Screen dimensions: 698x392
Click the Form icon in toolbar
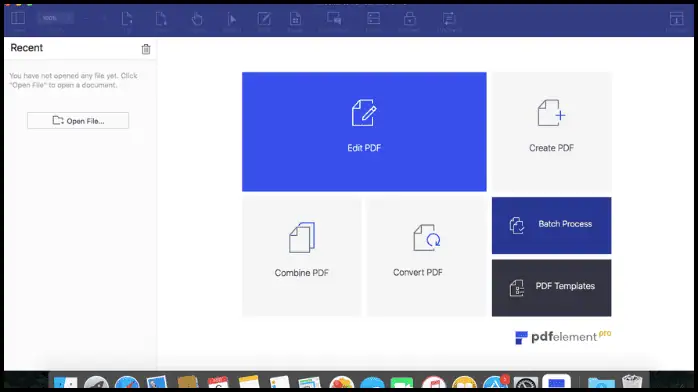coord(373,18)
